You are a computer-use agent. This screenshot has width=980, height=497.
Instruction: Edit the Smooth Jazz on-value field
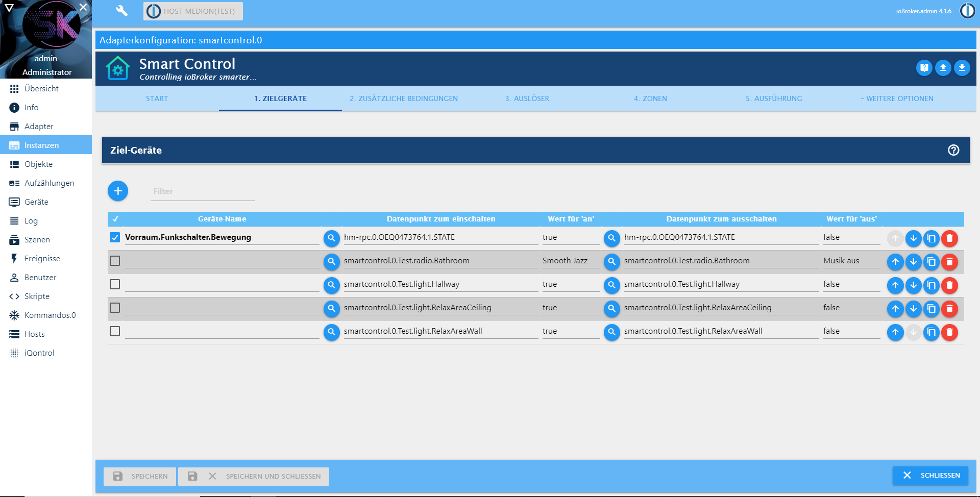[570, 261]
